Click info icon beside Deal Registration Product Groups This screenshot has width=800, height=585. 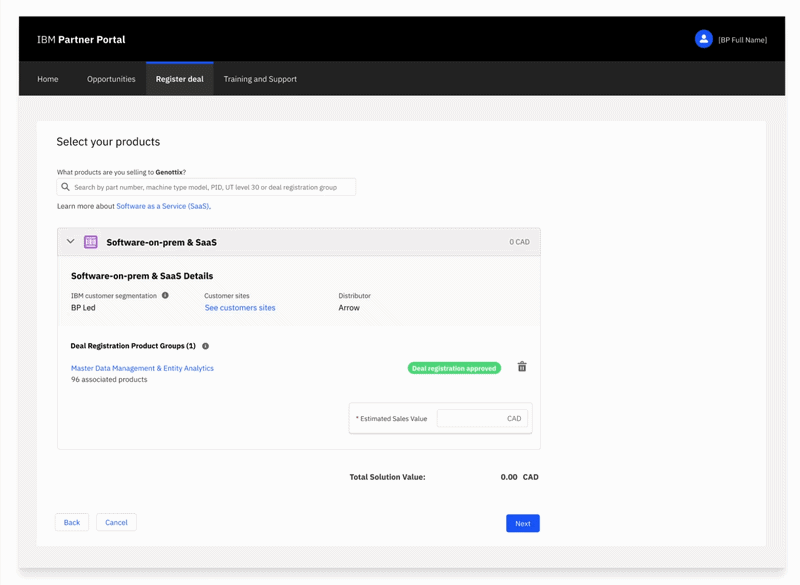click(206, 346)
